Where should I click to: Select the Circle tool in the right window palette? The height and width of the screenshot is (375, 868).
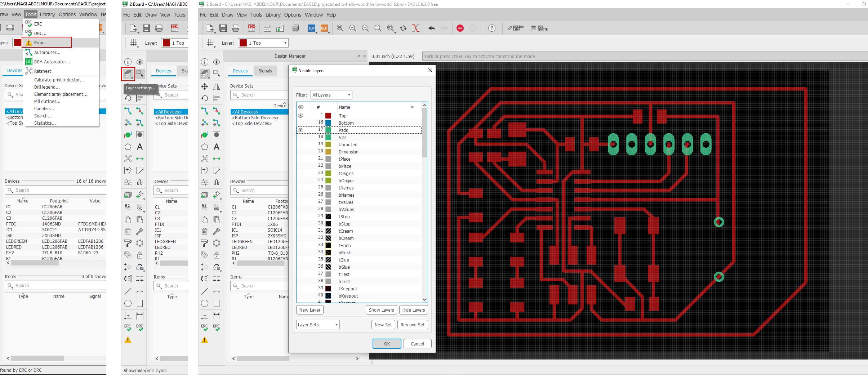(x=205, y=303)
